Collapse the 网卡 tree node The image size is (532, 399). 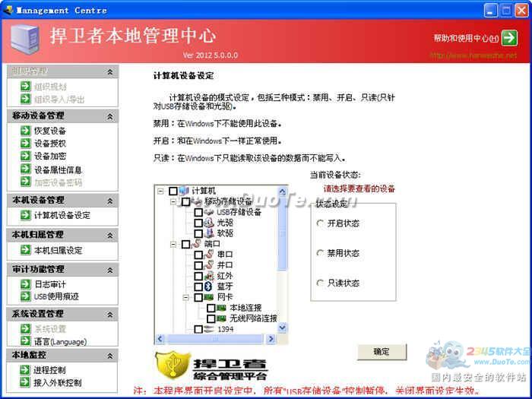point(185,298)
